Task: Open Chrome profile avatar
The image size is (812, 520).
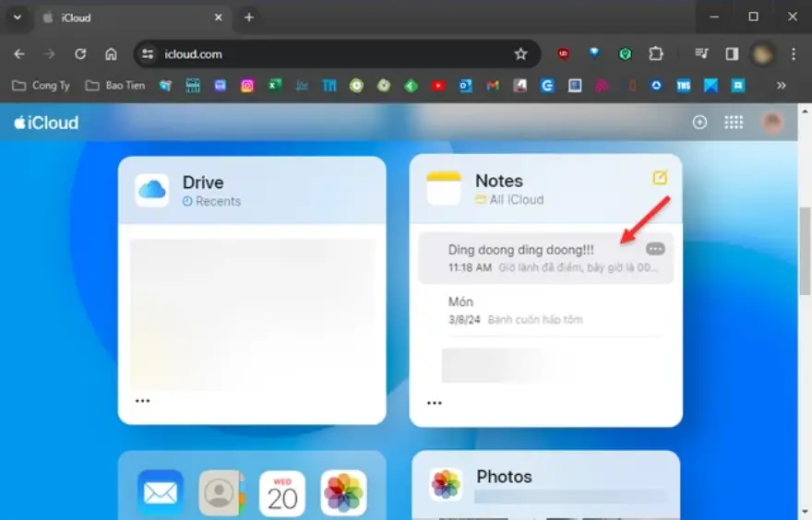Action: [762, 53]
